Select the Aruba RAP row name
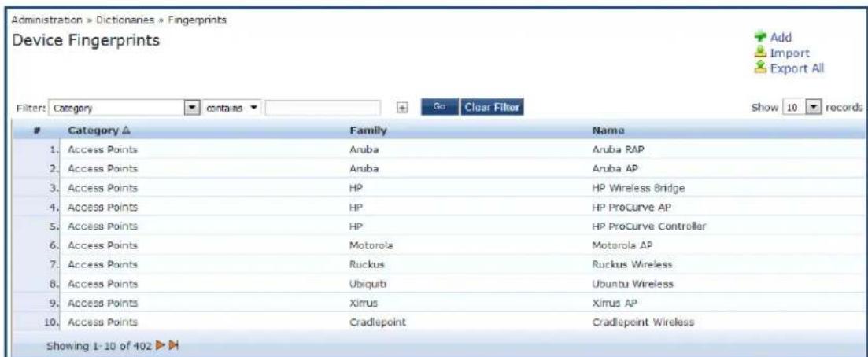Screen dimensions: 868x357 (619, 149)
